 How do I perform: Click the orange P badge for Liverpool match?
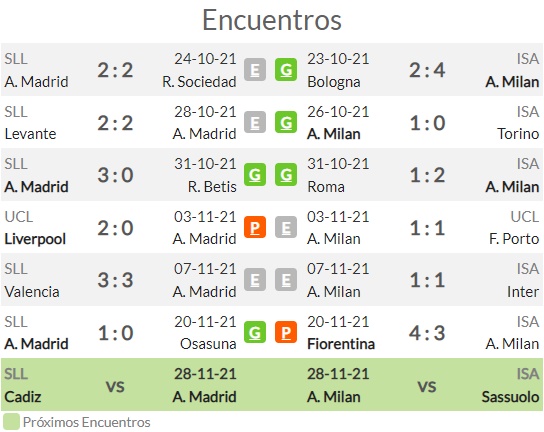pos(255,227)
